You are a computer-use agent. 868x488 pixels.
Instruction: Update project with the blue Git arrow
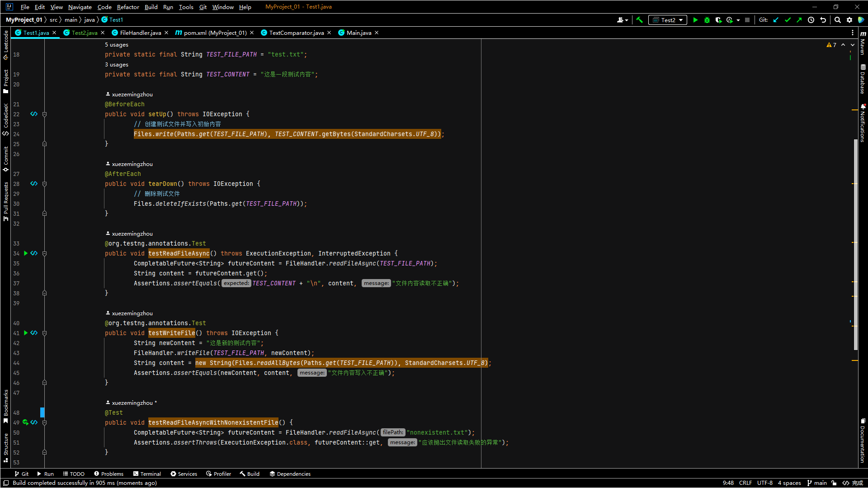(776, 20)
